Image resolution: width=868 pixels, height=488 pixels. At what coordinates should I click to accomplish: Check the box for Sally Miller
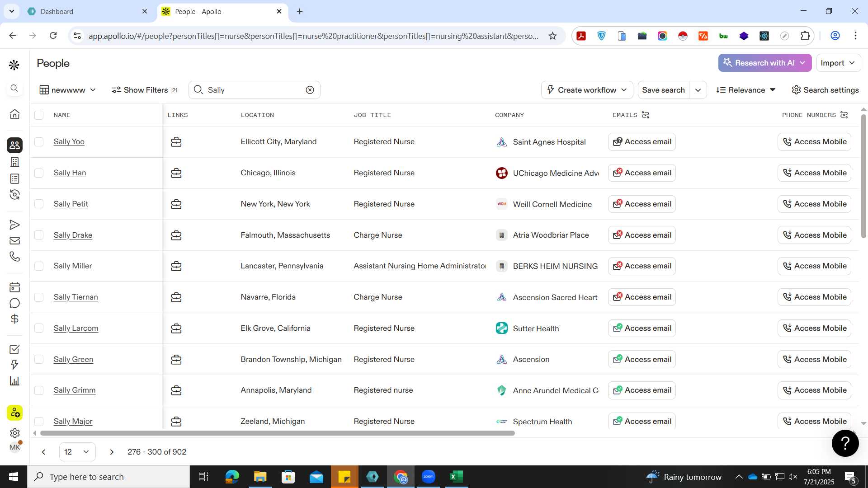coord(39,266)
